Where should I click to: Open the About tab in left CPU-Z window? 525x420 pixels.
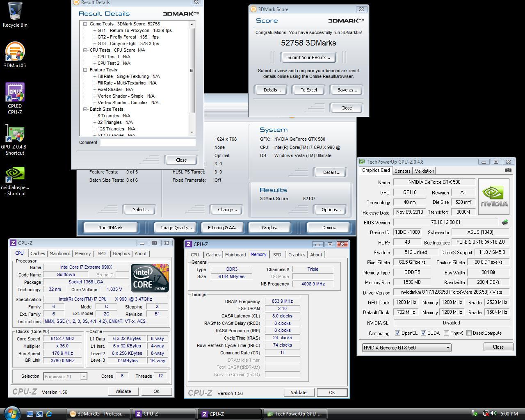click(x=141, y=253)
